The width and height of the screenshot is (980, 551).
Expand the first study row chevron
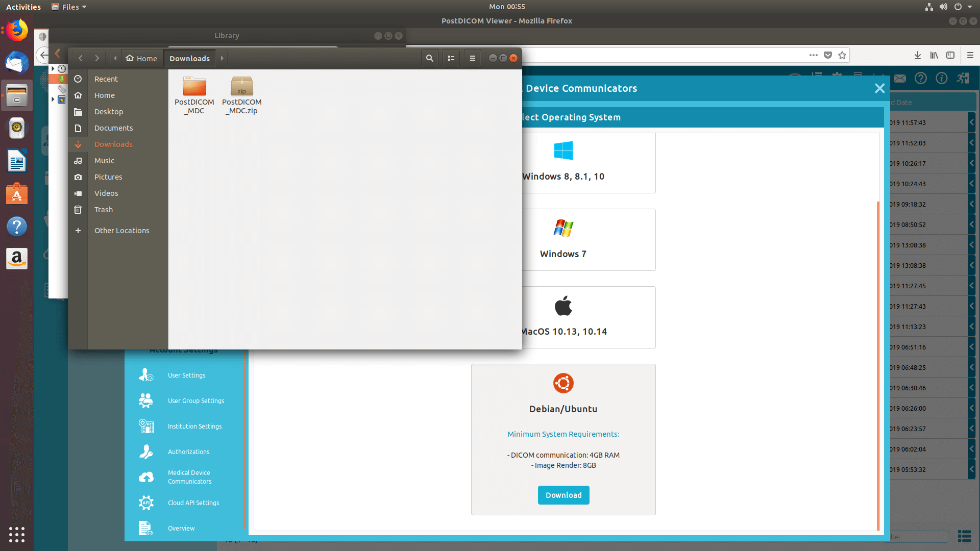[971, 122]
